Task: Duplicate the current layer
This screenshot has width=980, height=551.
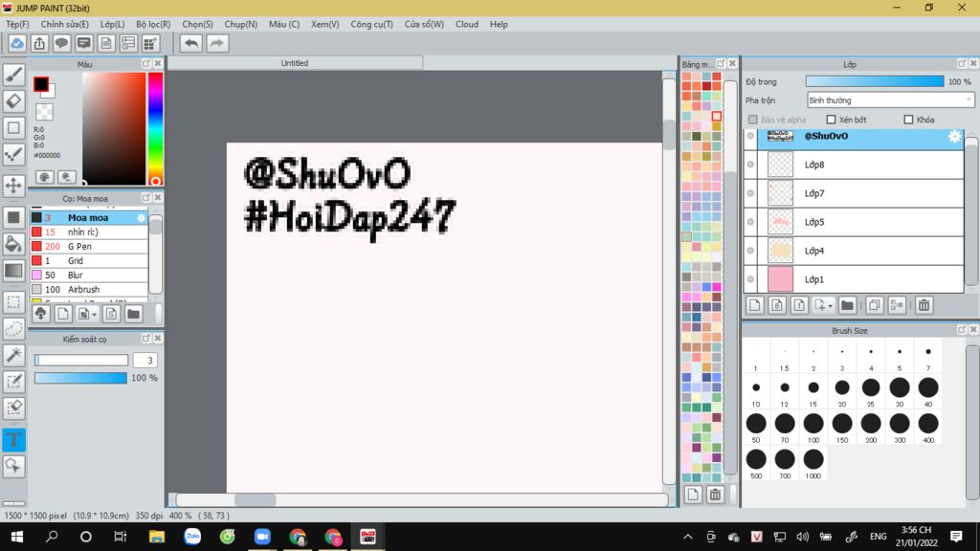Action: coord(875,305)
